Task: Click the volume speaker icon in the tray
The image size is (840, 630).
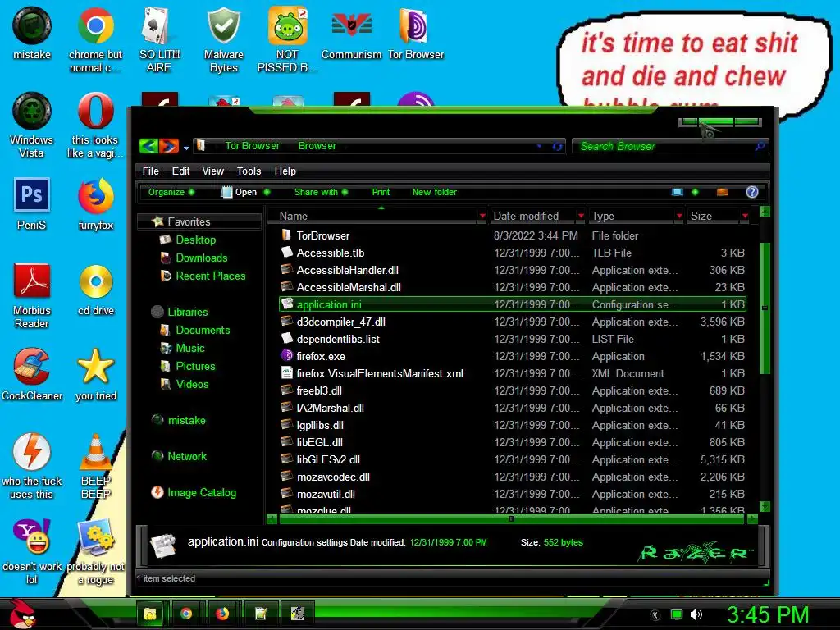Action: (x=696, y=614)
